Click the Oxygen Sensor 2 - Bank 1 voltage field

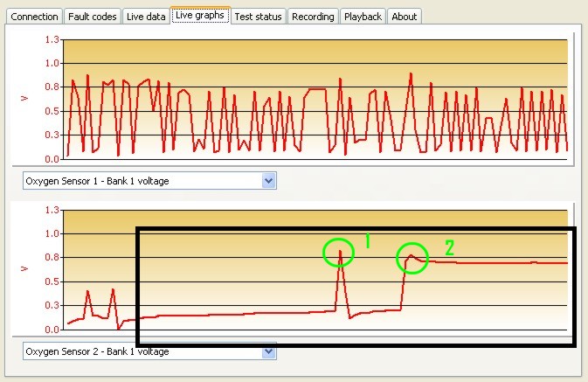[x=140, y=351]
